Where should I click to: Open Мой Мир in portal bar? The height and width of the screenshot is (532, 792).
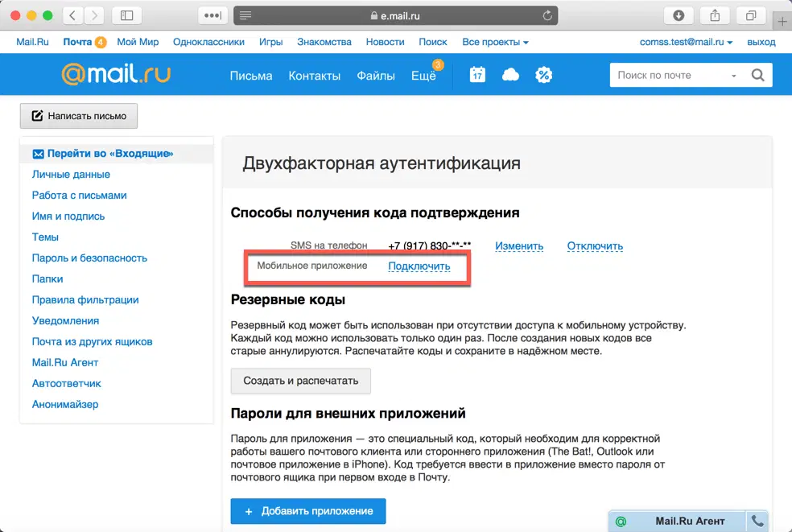[x=138, y=42]
